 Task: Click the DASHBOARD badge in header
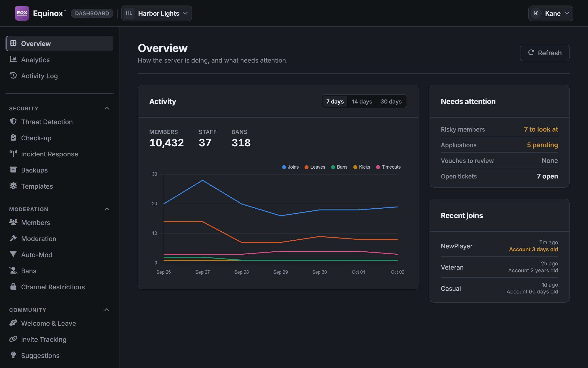point(92,13)
